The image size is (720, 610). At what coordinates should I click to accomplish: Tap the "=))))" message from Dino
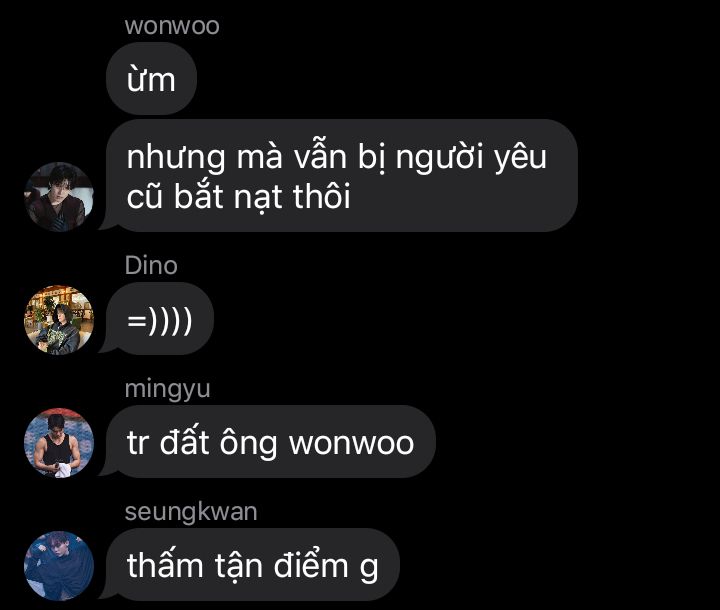[160, 319]
